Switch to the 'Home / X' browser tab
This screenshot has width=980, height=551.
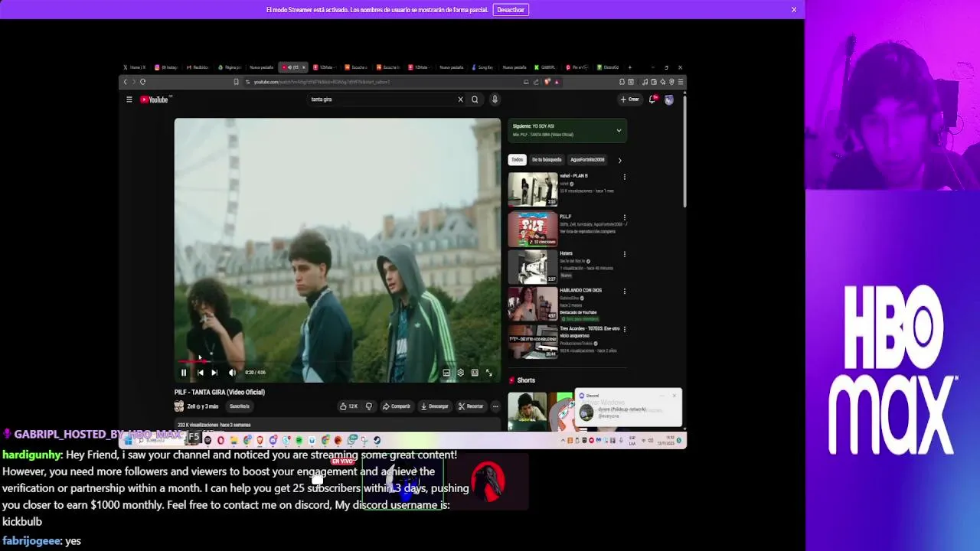[x=136, y=67]
